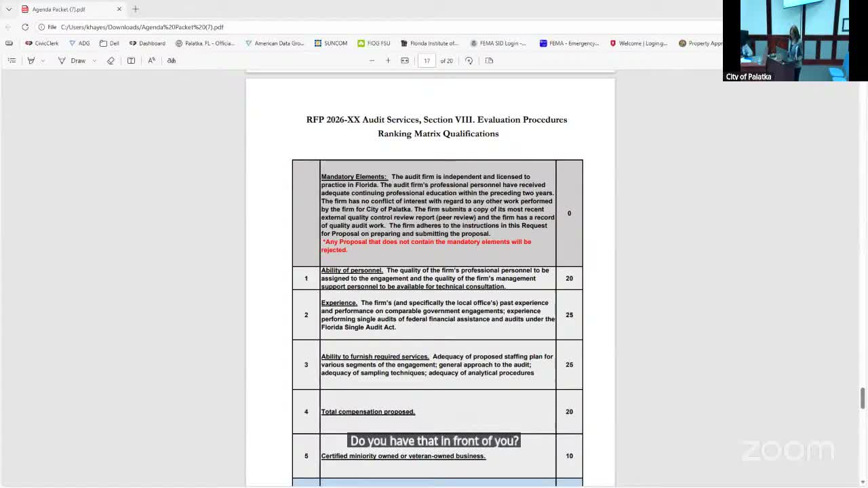Select the Erase tool
Image resolution: width=868 pixels, height=488 pixels.
110,60
